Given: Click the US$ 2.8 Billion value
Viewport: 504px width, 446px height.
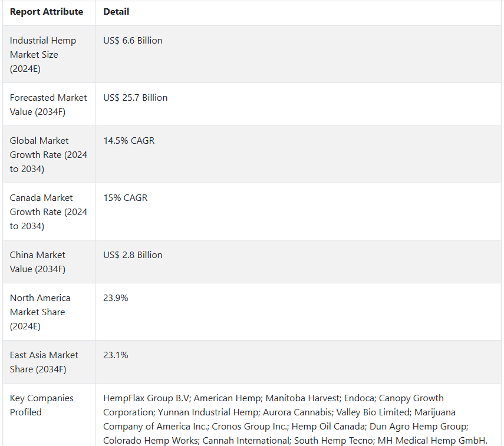Looking at the screenshot, I should tap(133, 255).
